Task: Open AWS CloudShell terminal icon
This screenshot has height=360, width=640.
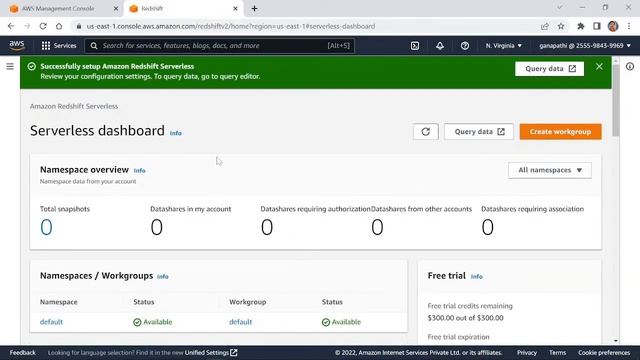Action: (x=415, y=46)
